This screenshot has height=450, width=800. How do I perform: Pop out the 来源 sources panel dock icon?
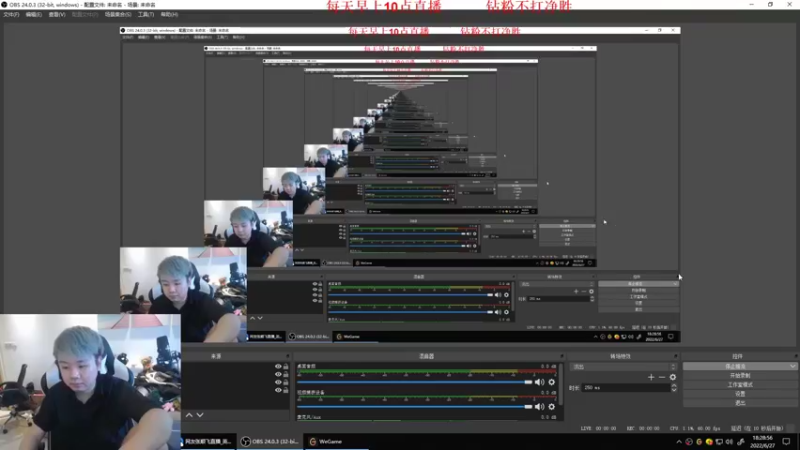pyautogui.click(x=287, y=356)
